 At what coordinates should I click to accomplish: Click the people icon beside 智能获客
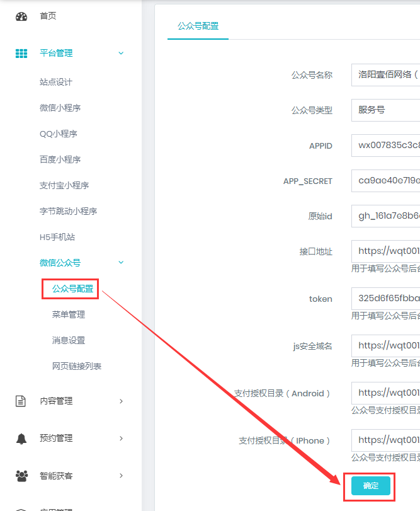22,476
